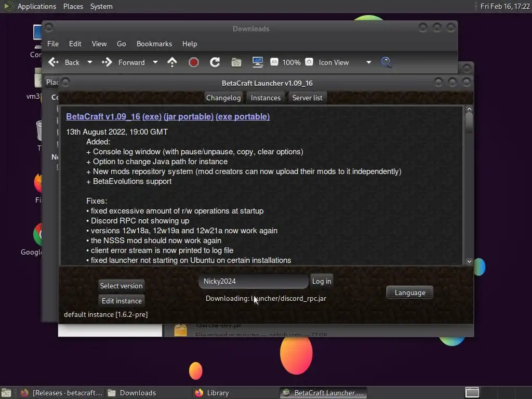Click the Log in button

coord(321,281)
